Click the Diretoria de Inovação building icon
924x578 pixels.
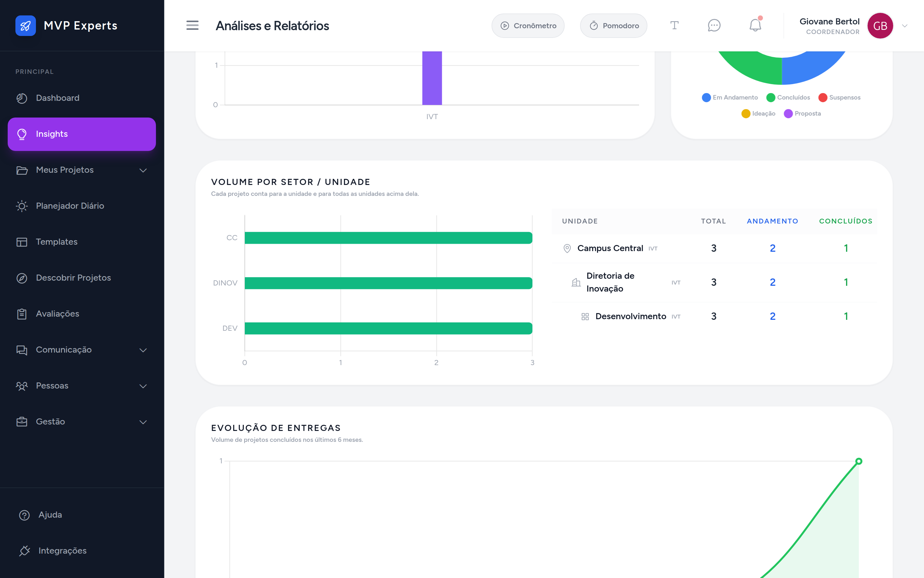(x=576, y=283)
